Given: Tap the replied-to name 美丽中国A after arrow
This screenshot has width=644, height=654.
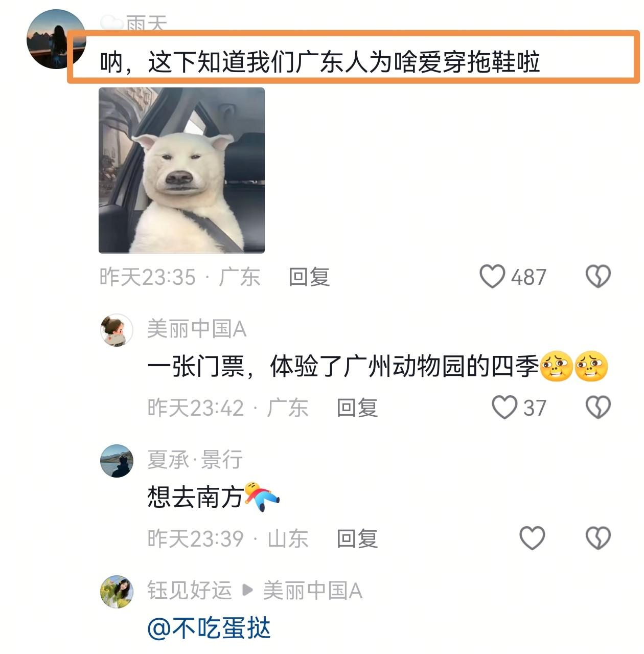Looking at the screenshot, I should pos(313,591).
